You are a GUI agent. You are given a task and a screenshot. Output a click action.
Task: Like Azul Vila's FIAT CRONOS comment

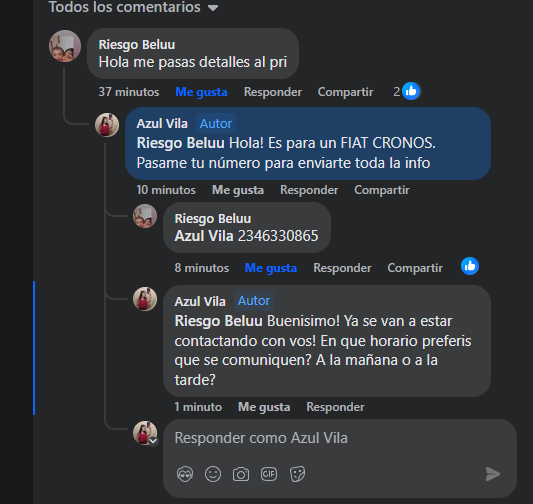click(x=238, y=190)
